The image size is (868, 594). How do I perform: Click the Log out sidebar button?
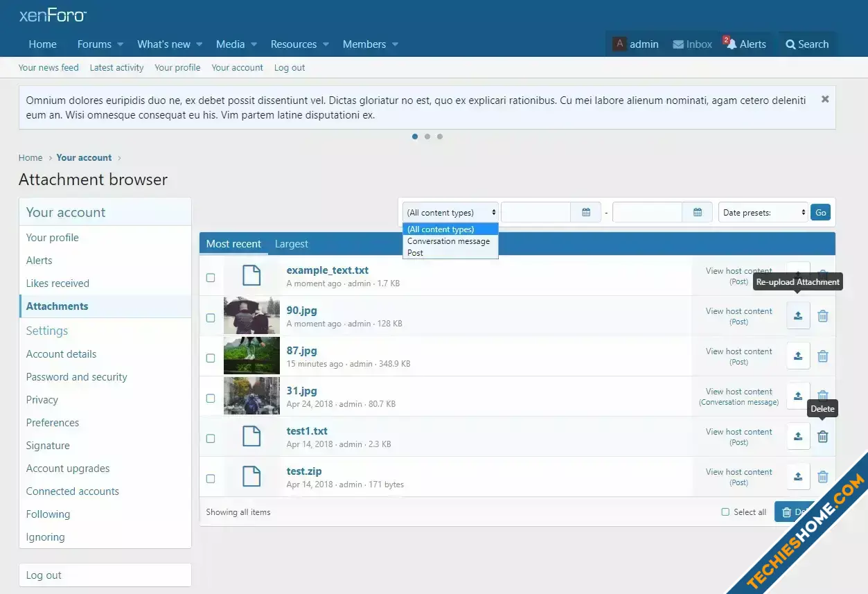105,575
